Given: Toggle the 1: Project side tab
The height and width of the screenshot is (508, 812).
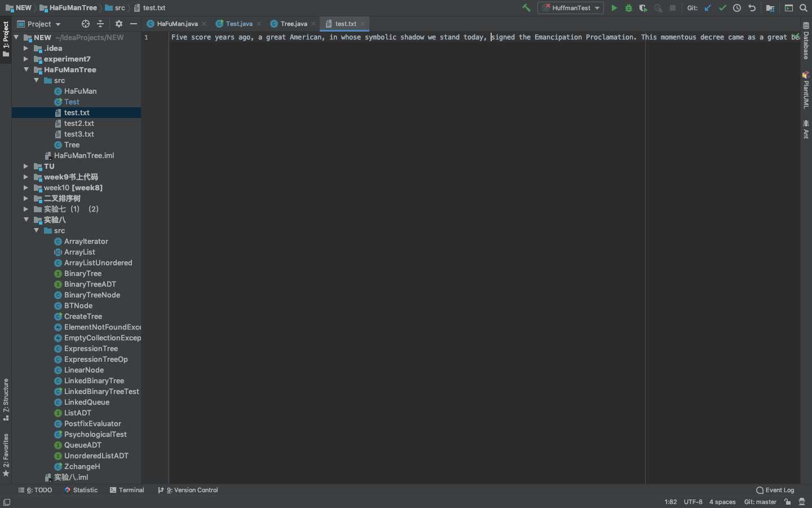Looking at the screenshot, I should tap(6, 40).
